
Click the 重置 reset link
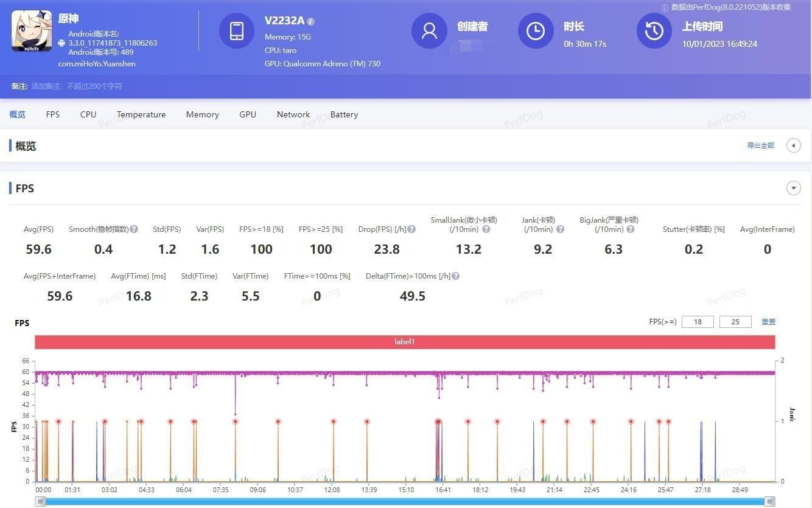tap(768, 322)
